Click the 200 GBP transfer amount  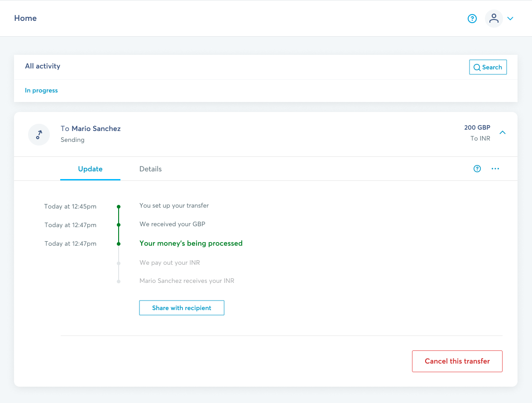coord(477,127)
